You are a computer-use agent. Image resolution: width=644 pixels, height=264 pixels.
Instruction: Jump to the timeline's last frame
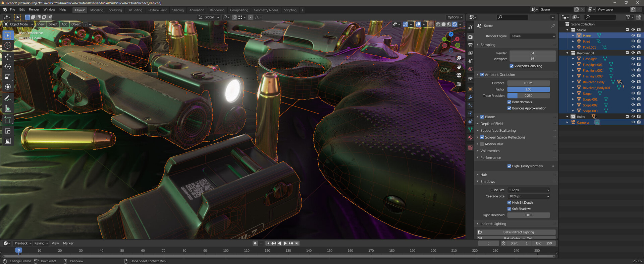pyautogui.click(x=297, y=243)
